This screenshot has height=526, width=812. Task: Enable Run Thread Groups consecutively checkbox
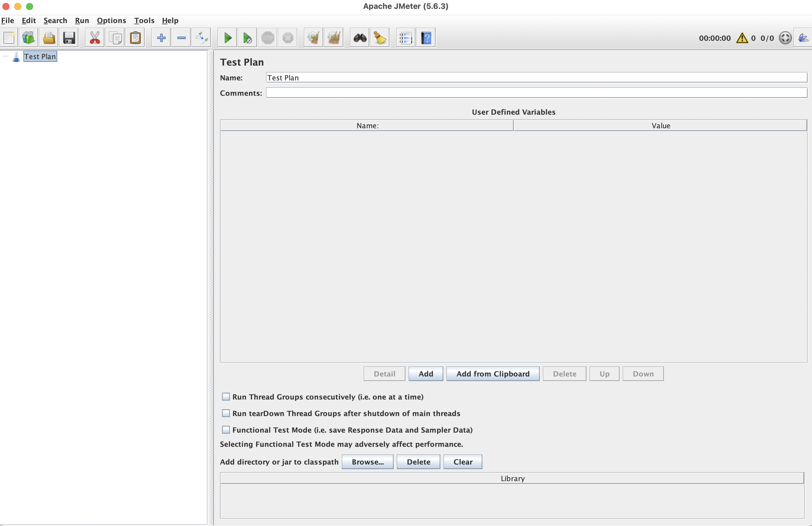click(x=226, y=397)
